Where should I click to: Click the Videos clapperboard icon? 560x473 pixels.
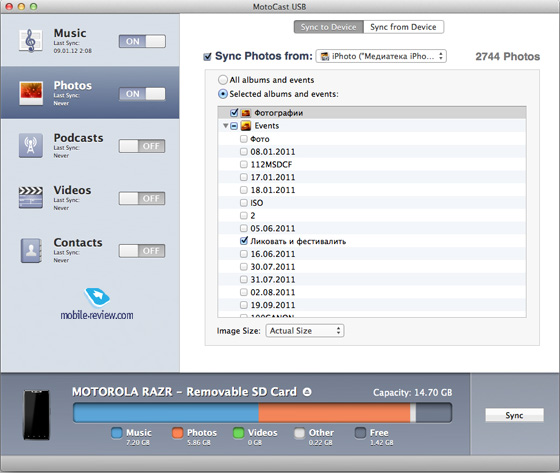pyautogui.click(x=31, y=198)
